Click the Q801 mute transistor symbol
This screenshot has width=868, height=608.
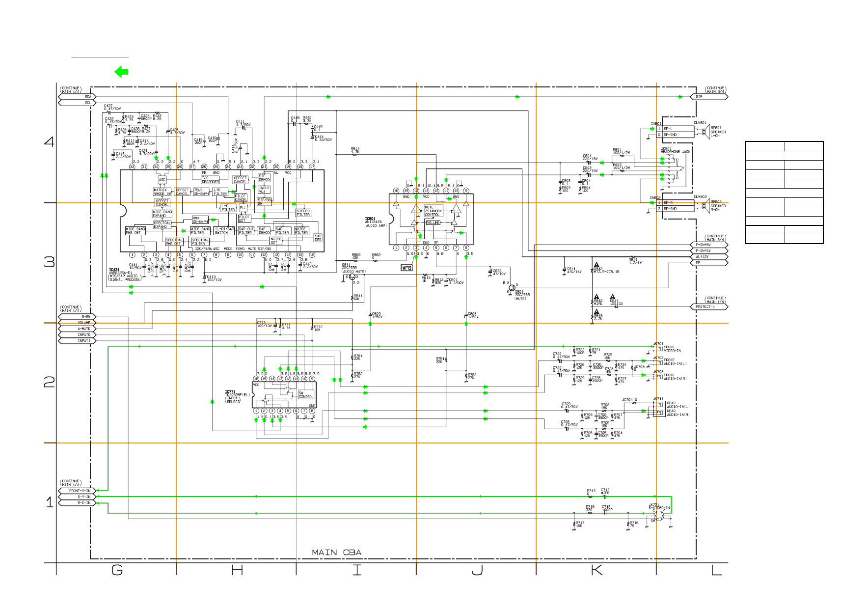512,288
